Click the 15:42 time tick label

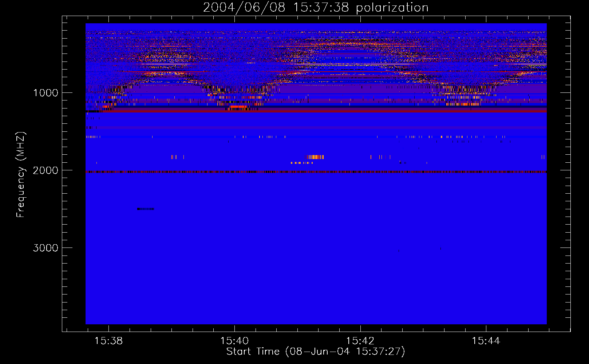[x=360, y=341]
